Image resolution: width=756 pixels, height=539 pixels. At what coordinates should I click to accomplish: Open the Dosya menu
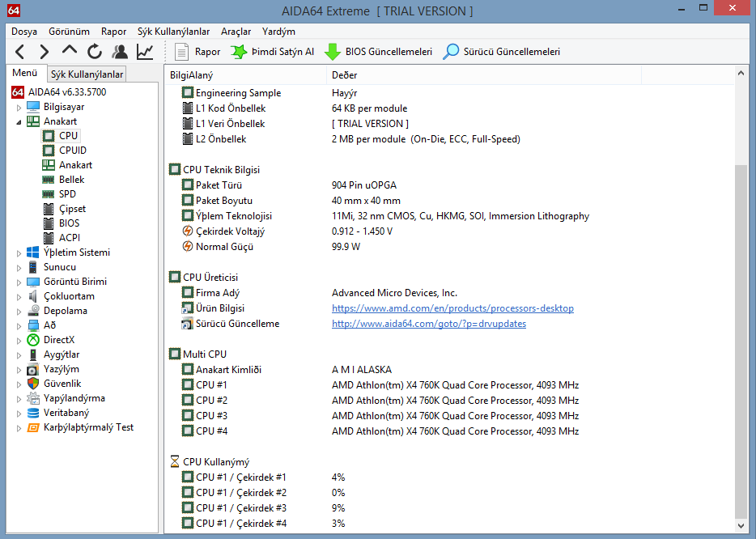coord(24,32)
